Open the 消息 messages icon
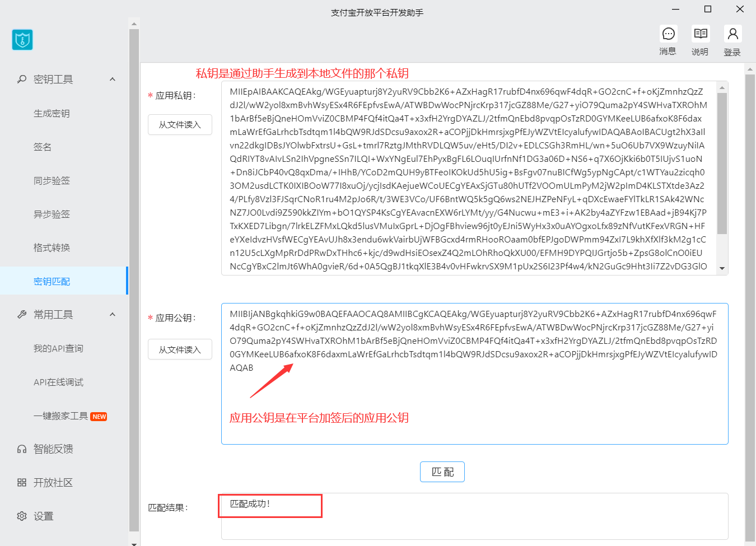The image size is (756, 546). tap(668, 34)
